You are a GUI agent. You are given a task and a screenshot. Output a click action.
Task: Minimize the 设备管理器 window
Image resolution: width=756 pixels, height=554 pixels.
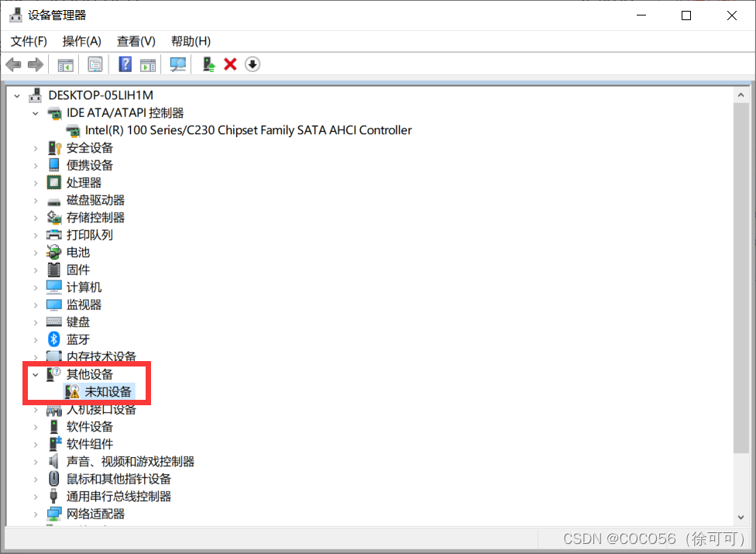click(641, 15)
